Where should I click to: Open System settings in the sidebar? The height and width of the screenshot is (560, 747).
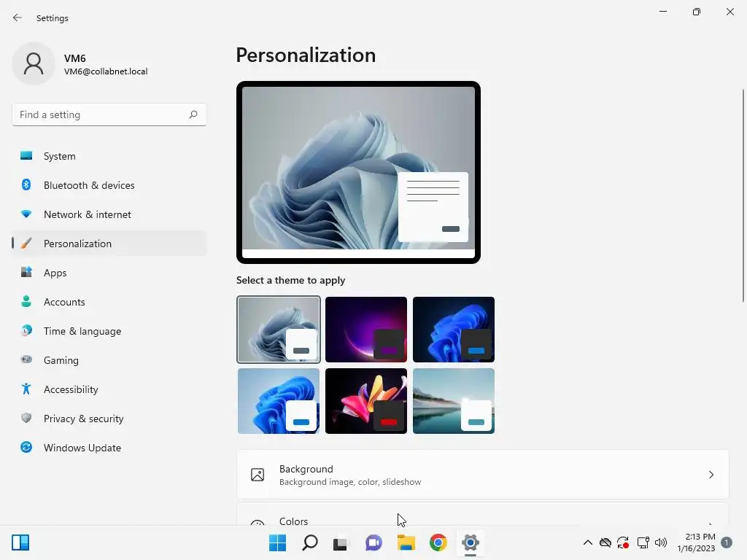coord(109,156)
